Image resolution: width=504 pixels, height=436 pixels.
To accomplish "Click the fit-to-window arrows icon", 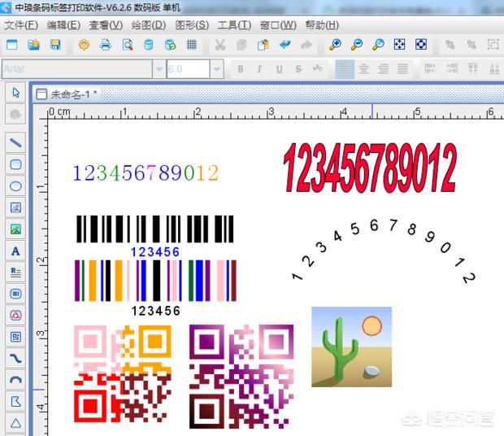I will (399, 45).
